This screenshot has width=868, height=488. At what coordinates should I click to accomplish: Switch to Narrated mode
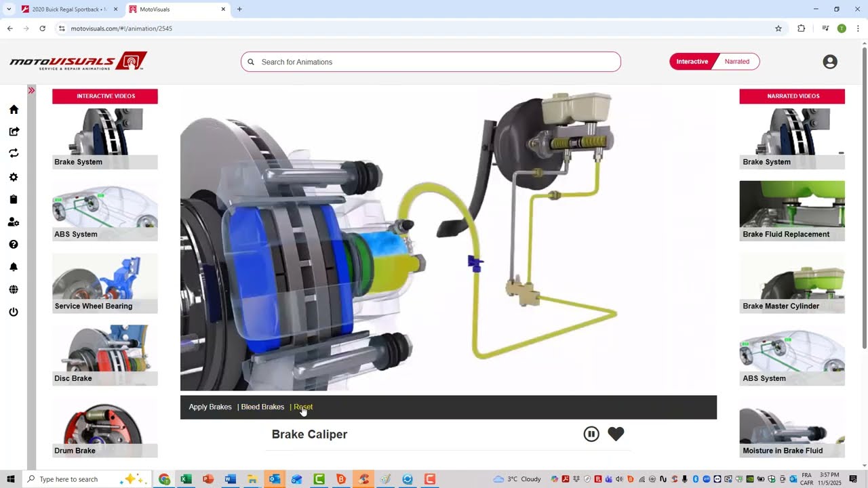click(x=737, y=62)
